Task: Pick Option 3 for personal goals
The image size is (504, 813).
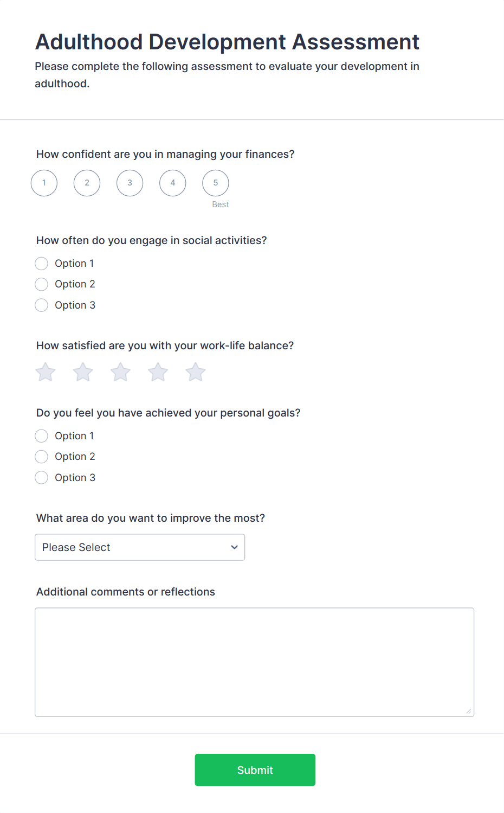Action: click(x=42, y=478)
